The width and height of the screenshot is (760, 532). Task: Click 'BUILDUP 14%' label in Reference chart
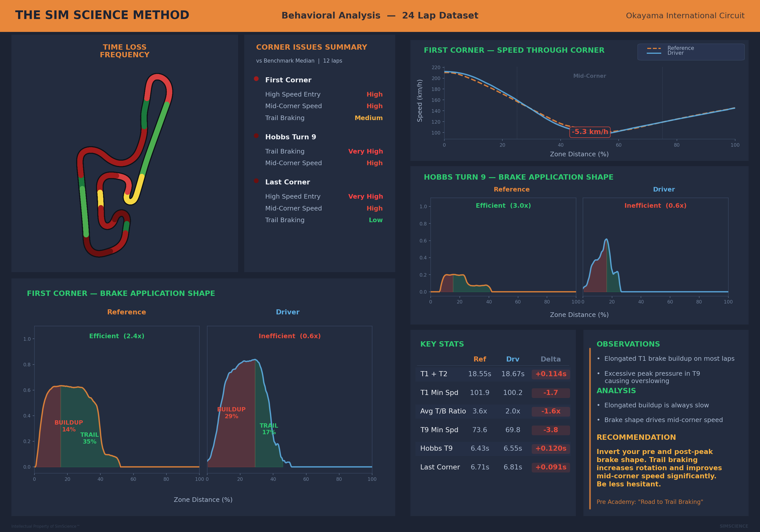(x=68, y=426)
